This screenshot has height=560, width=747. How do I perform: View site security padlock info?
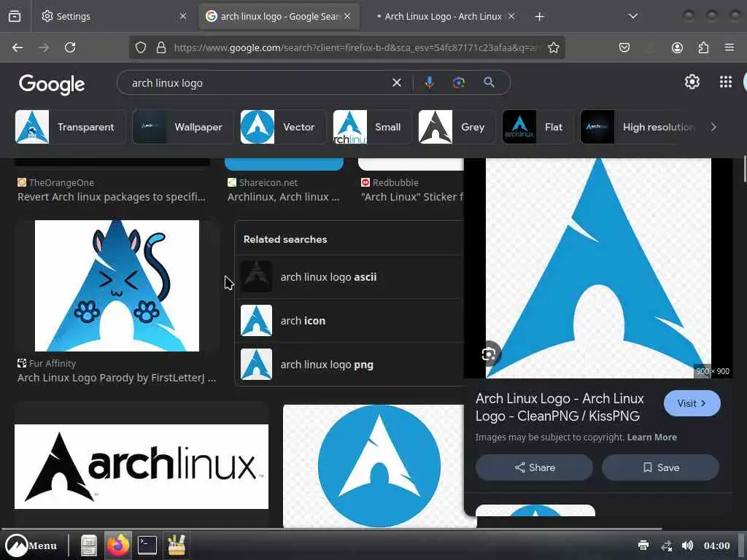[x=161, y=47]
